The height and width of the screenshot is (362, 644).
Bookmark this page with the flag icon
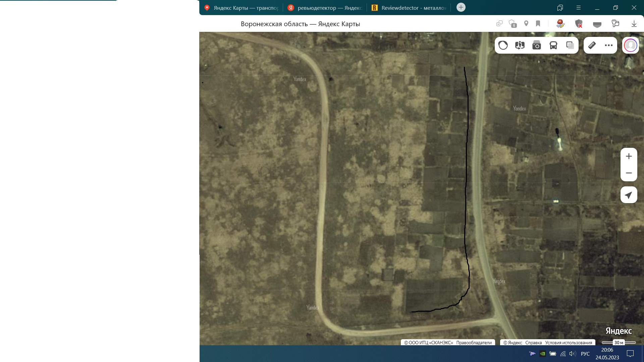(538, 23)
